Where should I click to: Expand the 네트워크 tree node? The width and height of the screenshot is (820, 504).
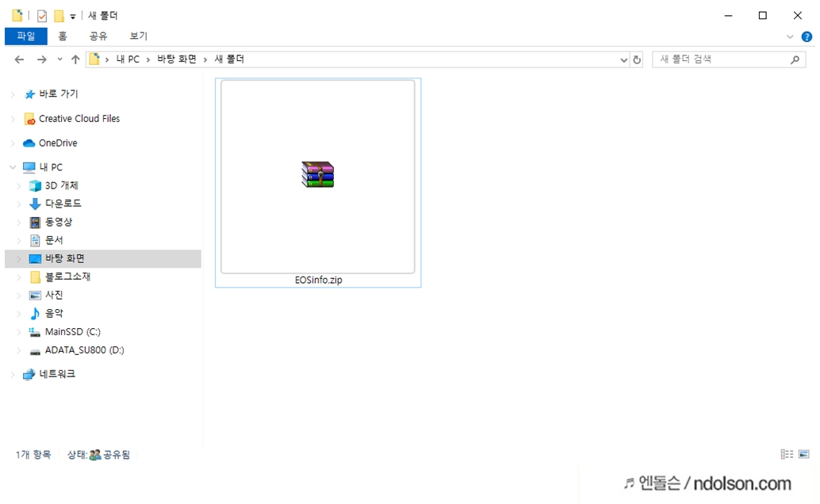point(13,374)
